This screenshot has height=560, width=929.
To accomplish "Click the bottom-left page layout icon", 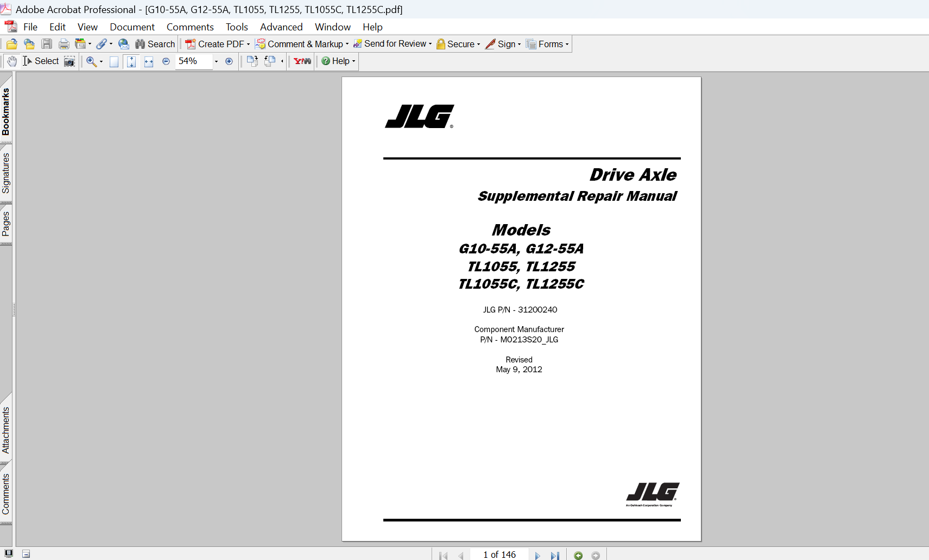I will coord(26,554).
